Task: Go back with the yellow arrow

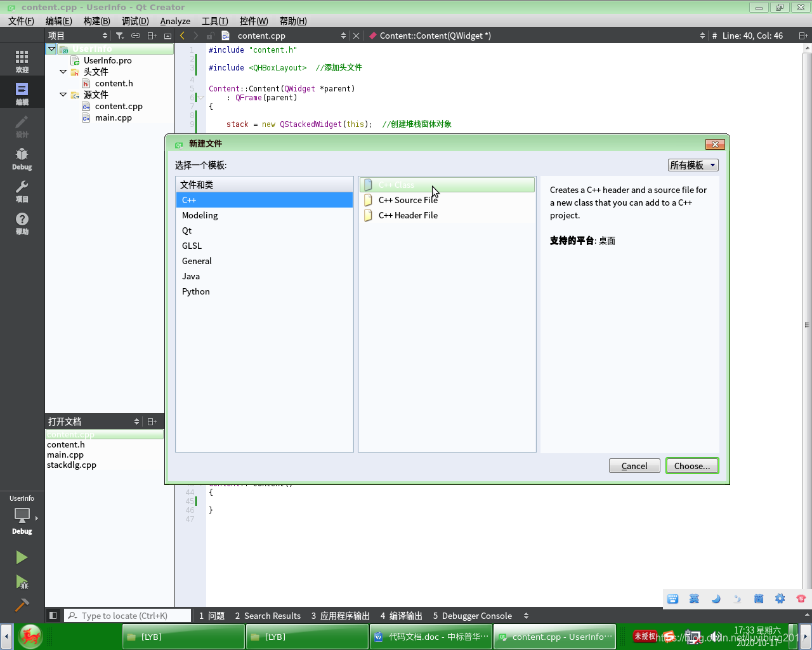Action: pos(183,36)
